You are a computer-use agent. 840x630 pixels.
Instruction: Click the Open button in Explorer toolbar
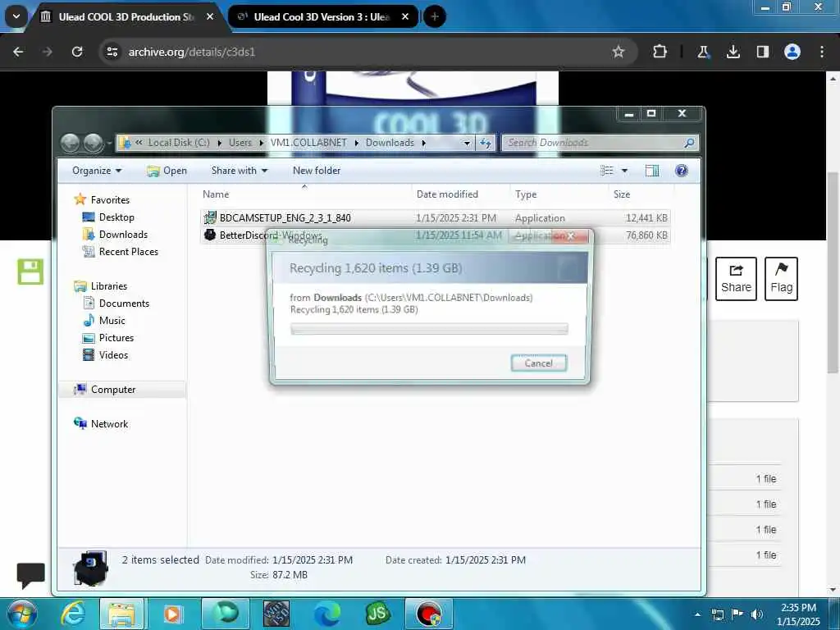pos(167,171)
